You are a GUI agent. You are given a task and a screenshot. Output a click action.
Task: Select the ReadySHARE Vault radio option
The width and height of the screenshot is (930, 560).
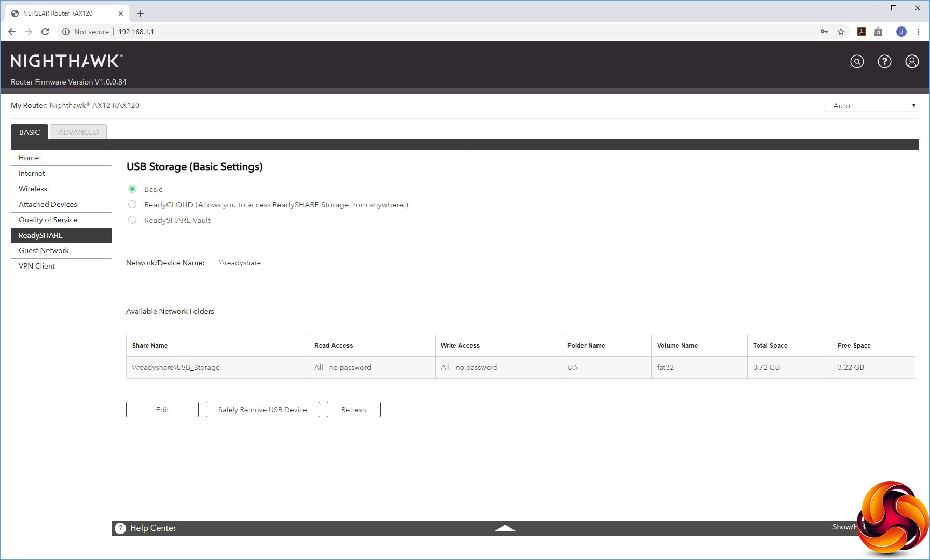tap(132, 220)
